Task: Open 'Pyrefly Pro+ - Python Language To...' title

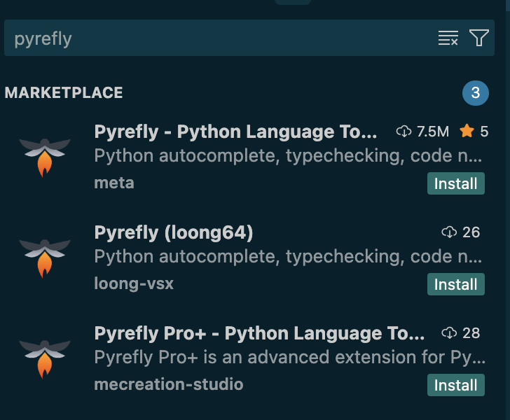Action: pos(259,333)
